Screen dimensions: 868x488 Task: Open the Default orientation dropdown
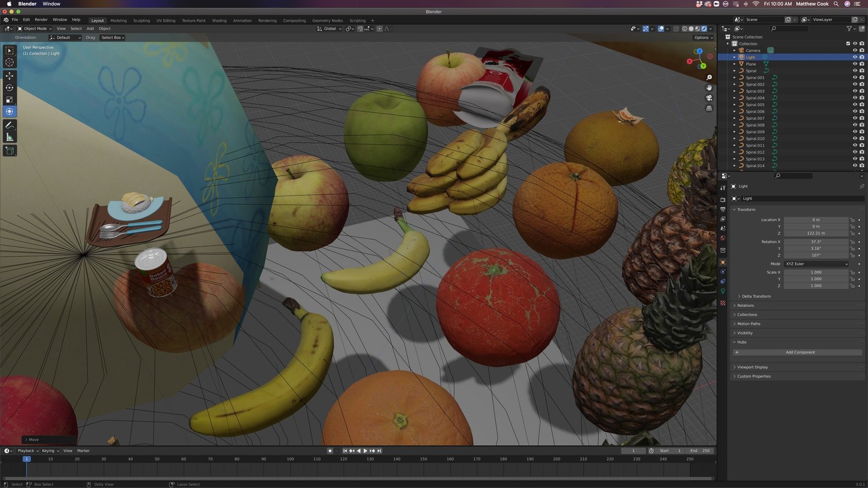[65, 38]
